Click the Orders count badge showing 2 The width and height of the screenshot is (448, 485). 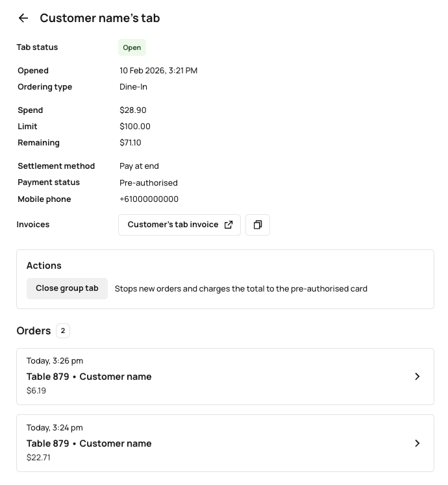coord(63,331)
